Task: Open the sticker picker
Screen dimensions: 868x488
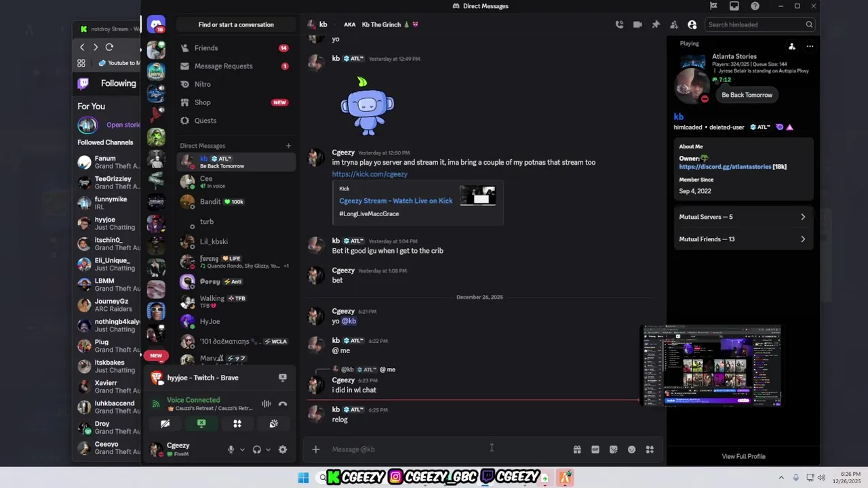Action: coord(614,449)
